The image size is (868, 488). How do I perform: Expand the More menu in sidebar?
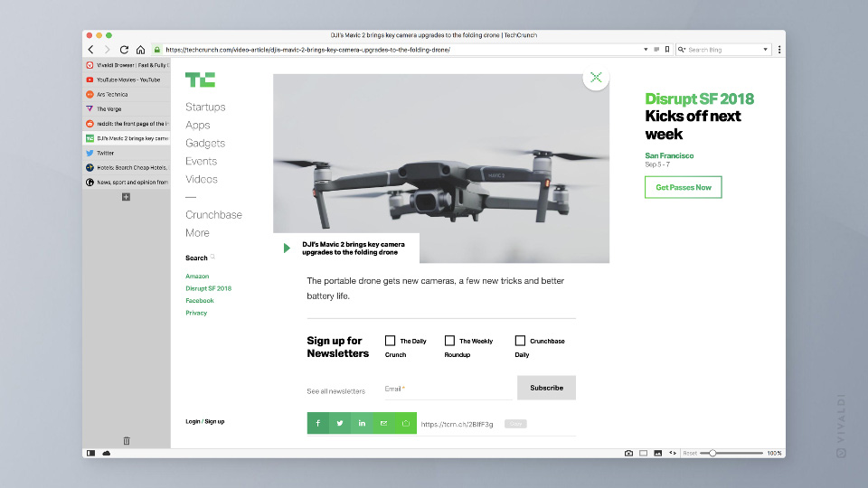coord(197,233)
